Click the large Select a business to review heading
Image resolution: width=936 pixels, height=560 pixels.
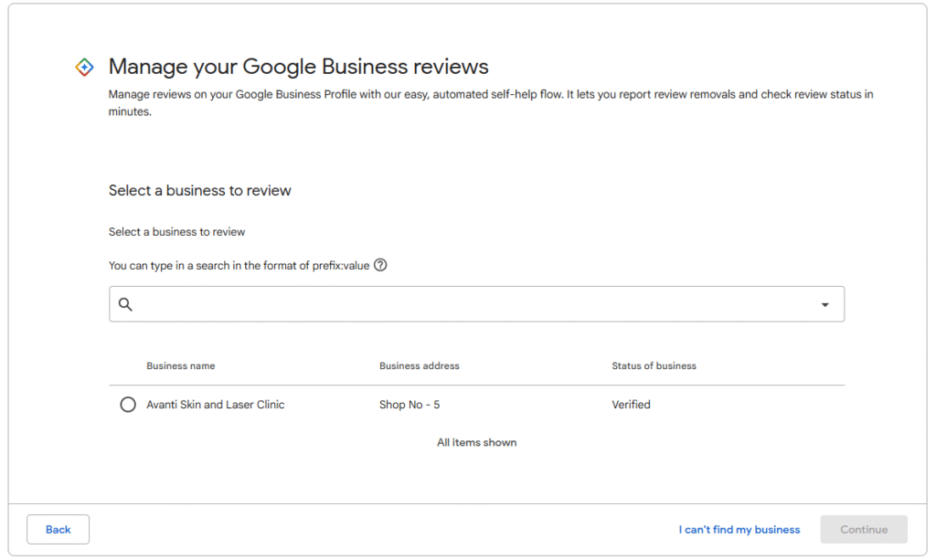pos(199,190)
